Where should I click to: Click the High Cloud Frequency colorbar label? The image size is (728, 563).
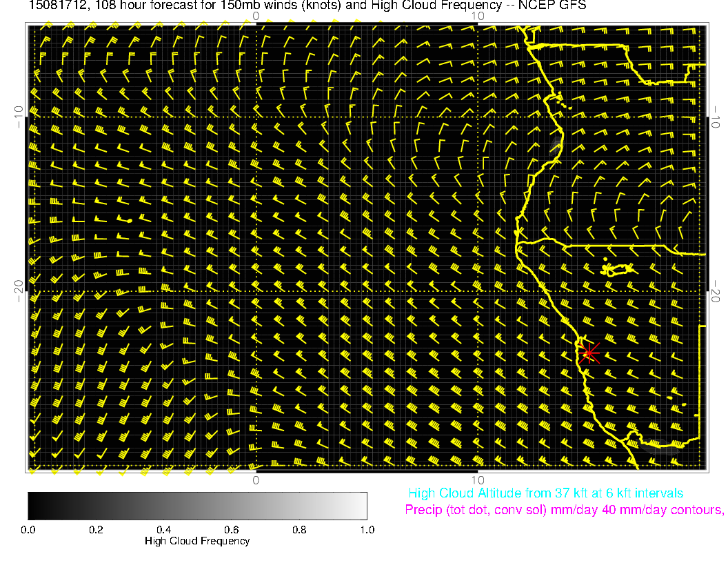click(197, 541)
